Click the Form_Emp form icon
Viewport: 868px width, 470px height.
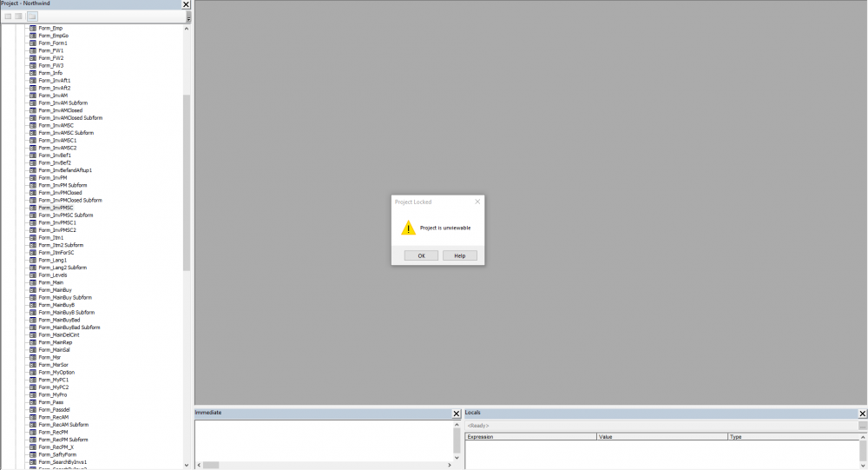coord(33,28)
